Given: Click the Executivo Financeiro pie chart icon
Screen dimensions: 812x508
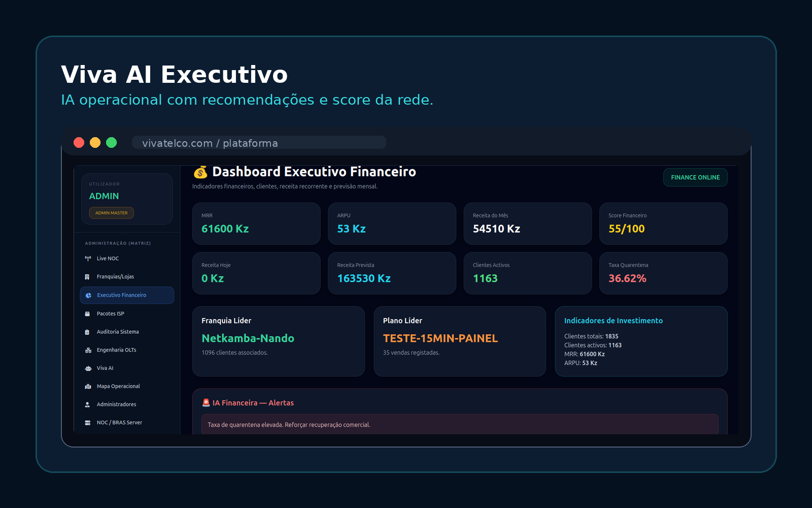Looking at the screenshot, I should click(88, 295).
